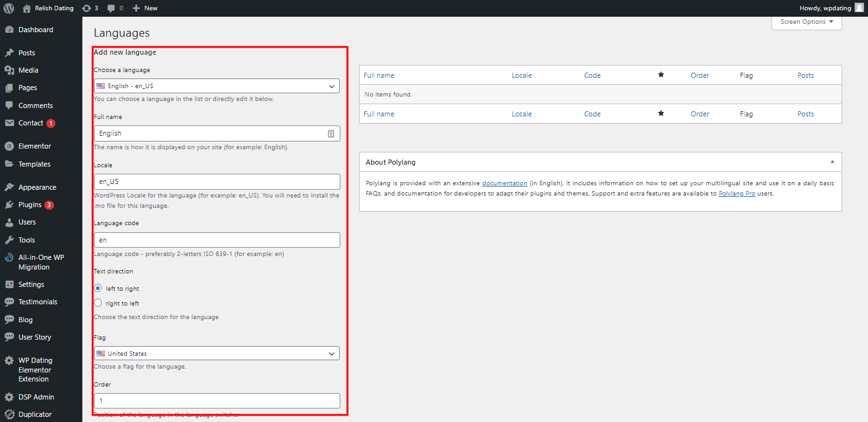Sort by Order in the table header
868x422 pixels.
coord(700,75)
